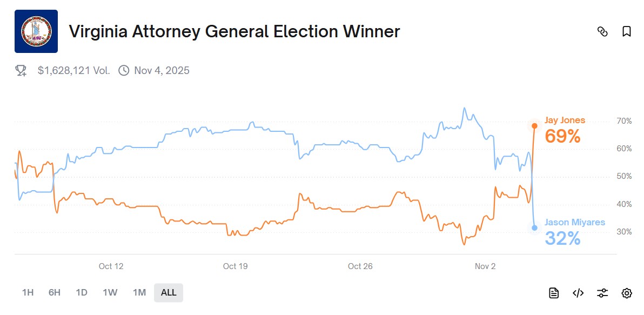Click the Jay Jones 69% label

(x=563, y=137)
